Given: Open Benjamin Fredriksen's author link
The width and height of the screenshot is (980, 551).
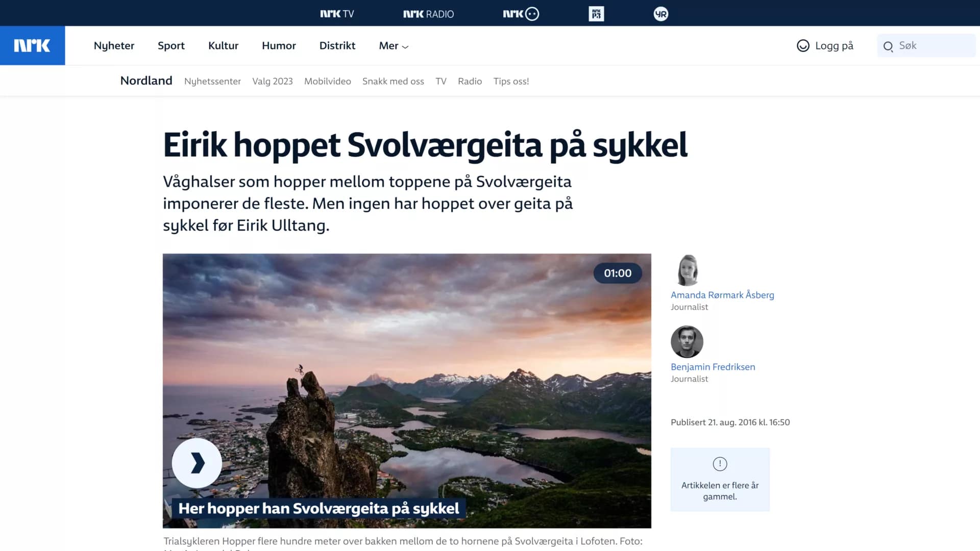Looking at the screenshot, I should (x=713, y=367).
